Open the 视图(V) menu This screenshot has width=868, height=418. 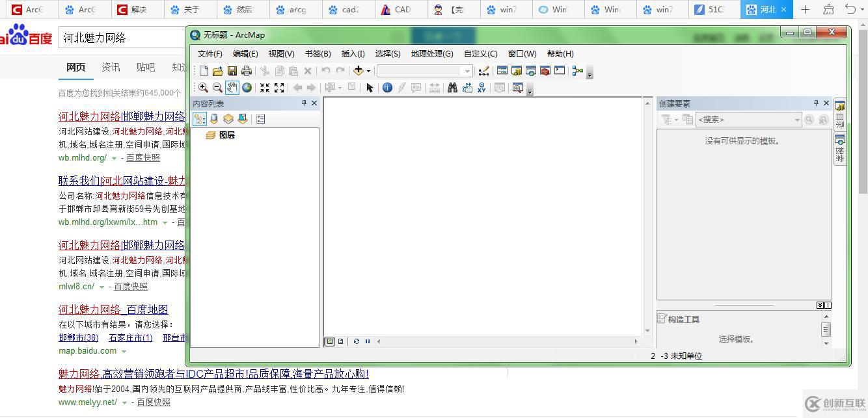coord(281,54)
